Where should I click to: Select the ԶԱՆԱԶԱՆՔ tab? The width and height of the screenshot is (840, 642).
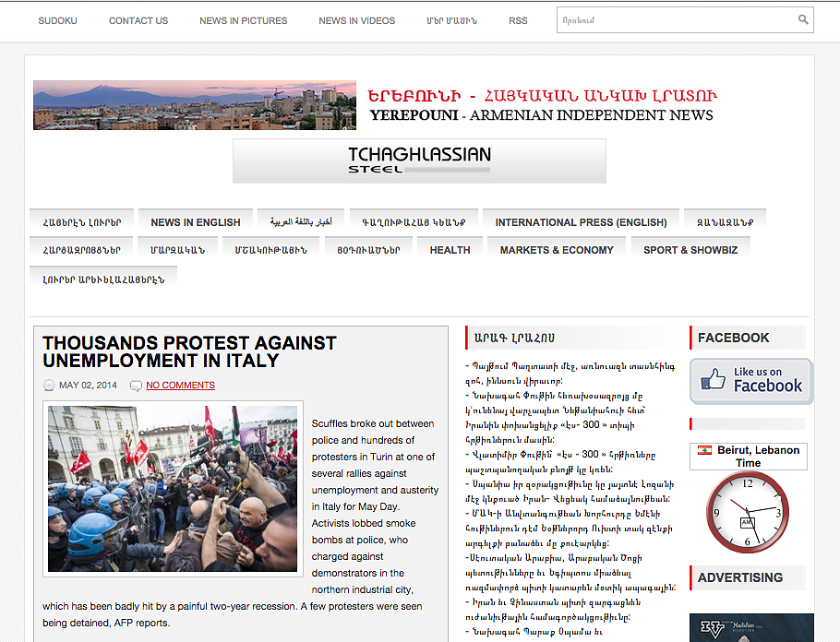click(x=725, y=222)
